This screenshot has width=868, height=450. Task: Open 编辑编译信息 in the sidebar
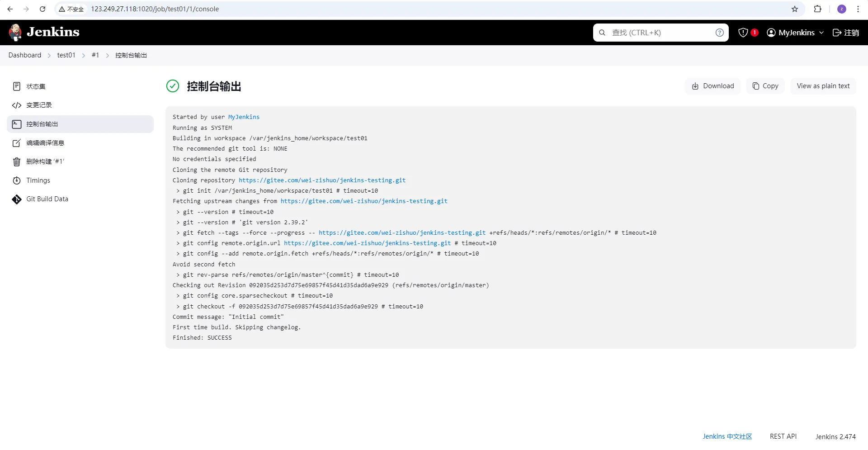click(80, 143)
